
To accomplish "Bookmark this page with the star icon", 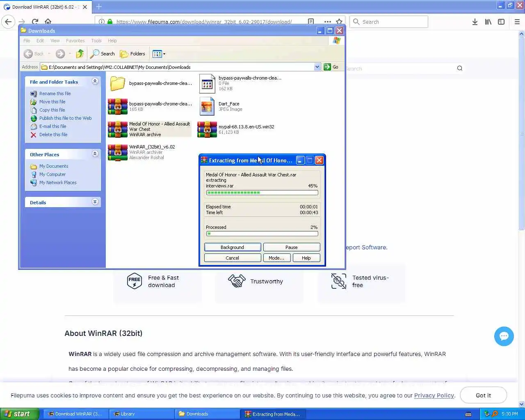I will click(339, 22).
